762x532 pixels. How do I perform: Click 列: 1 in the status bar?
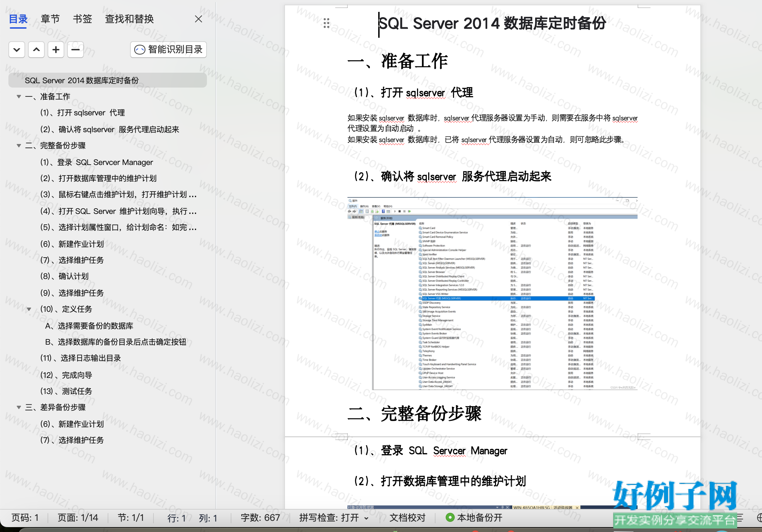coord(208,518)
